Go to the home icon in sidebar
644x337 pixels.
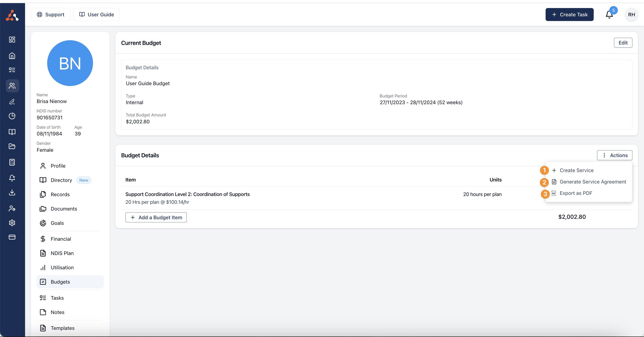point(12,55)
